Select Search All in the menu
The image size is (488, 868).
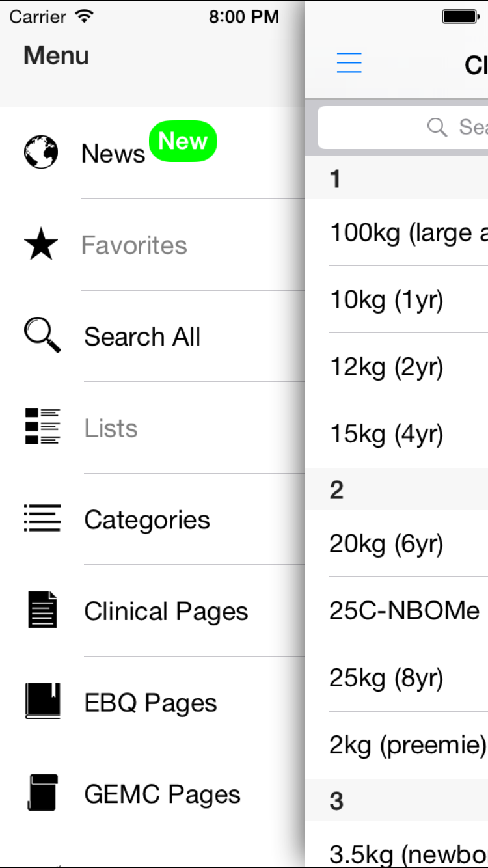142,337
